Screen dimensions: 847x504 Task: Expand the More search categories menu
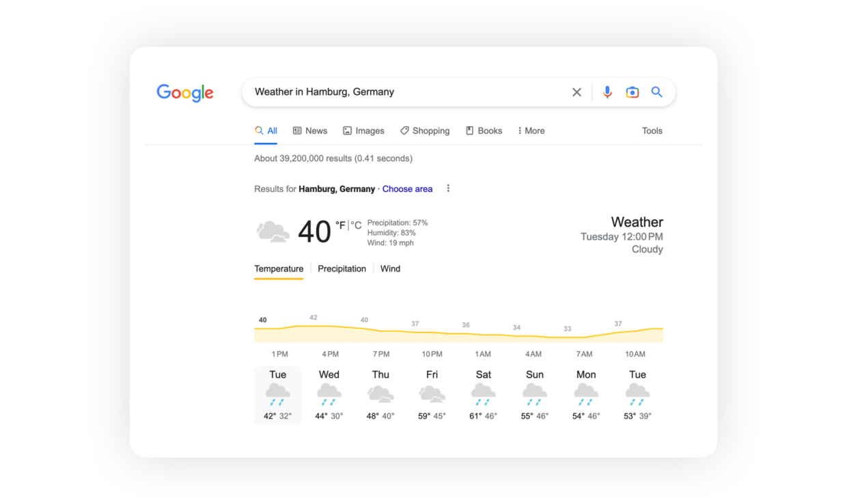click(x=531, y=131)
